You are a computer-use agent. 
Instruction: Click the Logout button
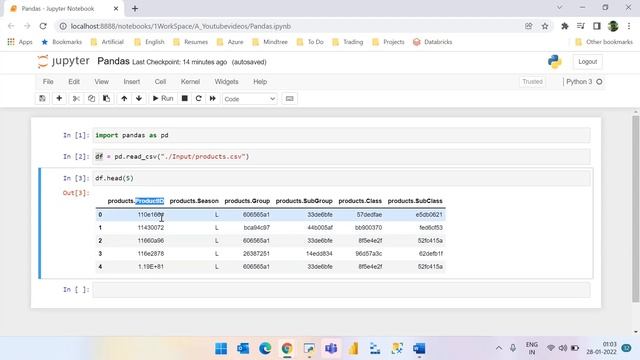(x=587, y=62)
